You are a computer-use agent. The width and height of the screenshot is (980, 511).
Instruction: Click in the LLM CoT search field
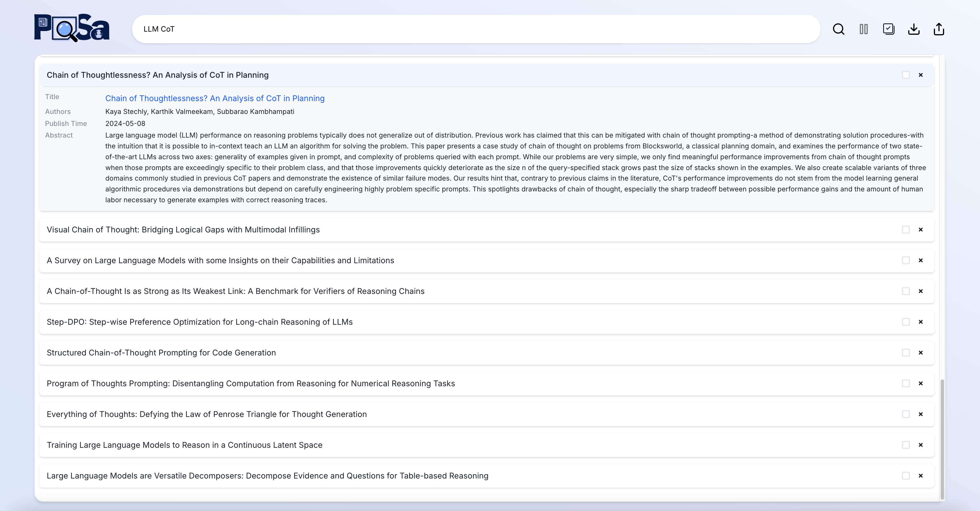tap(476, 29)
